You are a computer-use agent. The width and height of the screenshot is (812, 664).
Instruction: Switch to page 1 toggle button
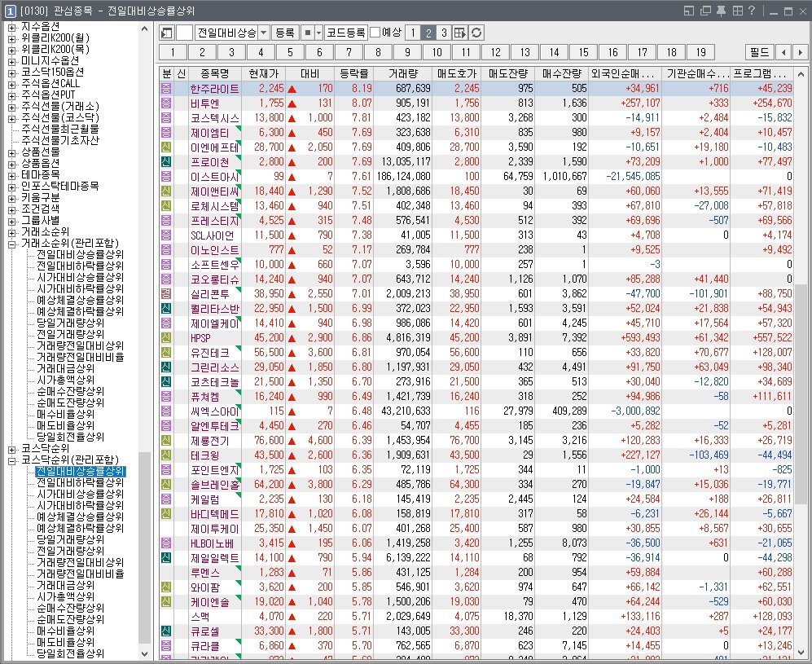point(413,33)
